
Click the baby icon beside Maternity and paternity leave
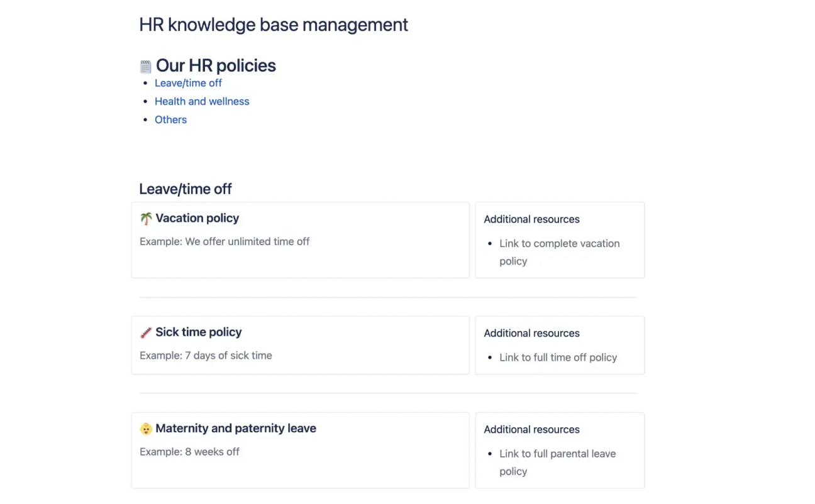(x=145, y=429)
